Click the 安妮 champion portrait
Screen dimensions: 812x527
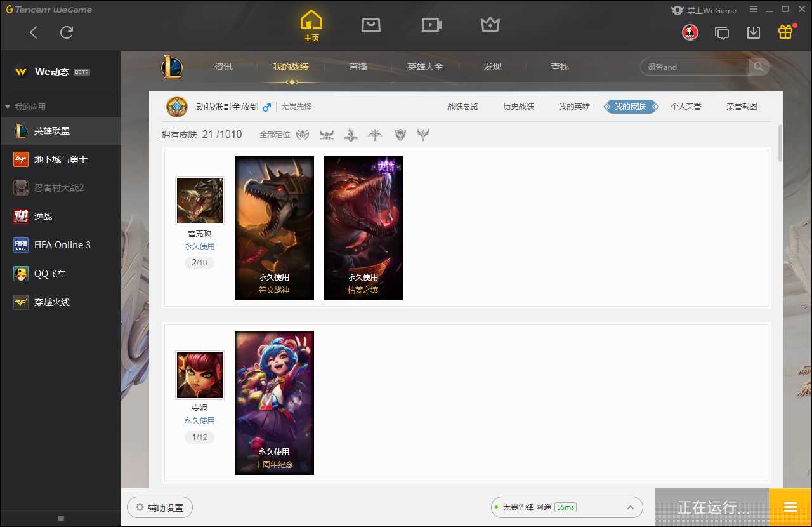coord(200,375)
